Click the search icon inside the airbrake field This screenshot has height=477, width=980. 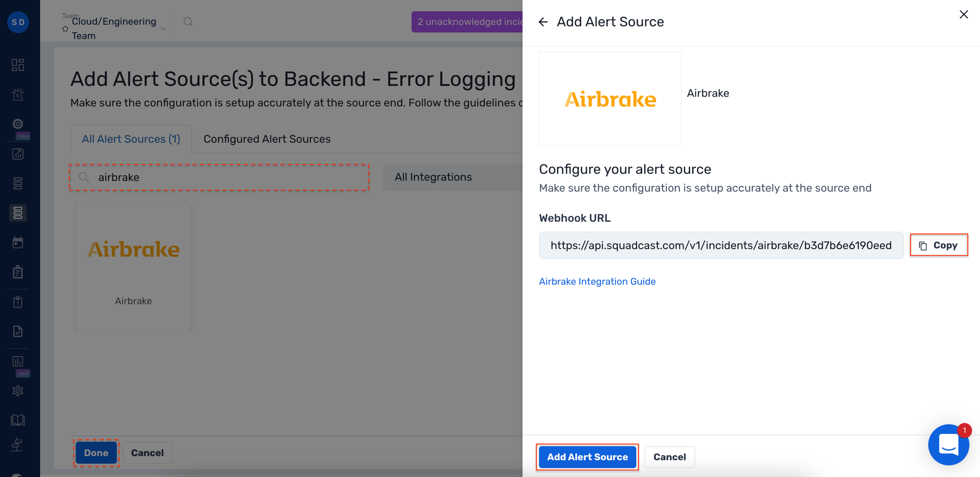click(x=84, y=177)
